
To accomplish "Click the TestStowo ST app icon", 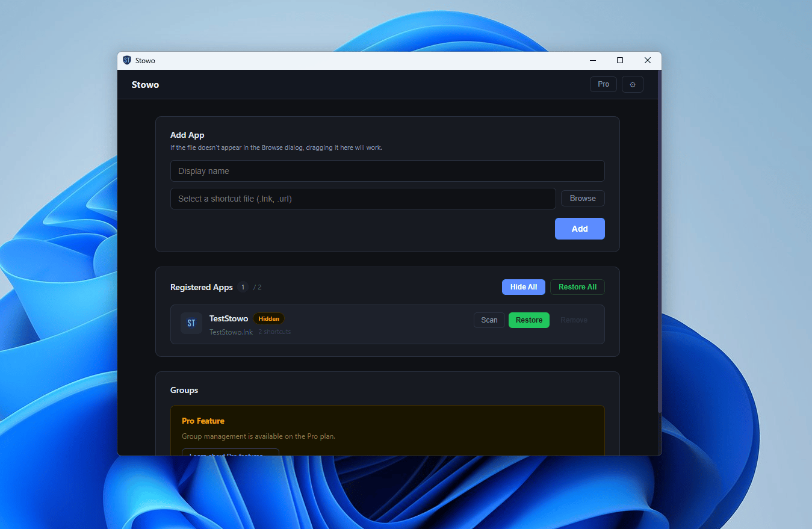I will click(x=191, y=323).
